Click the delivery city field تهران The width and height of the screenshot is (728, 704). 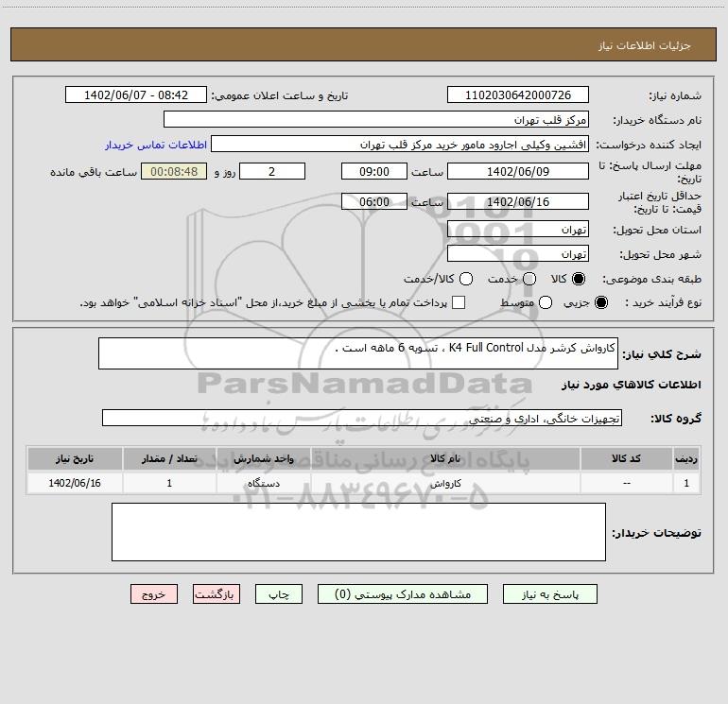pyautogui.click(x=518, y=254)
